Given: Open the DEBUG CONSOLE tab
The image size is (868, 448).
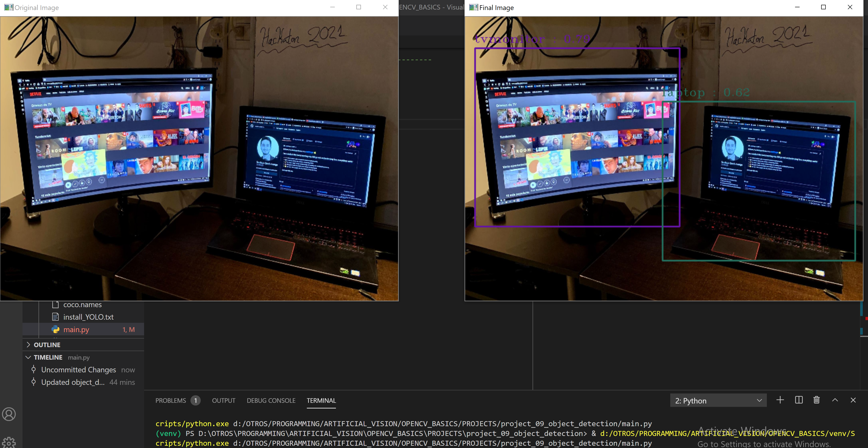Looking at the screenshot, I should coord(271,401).
